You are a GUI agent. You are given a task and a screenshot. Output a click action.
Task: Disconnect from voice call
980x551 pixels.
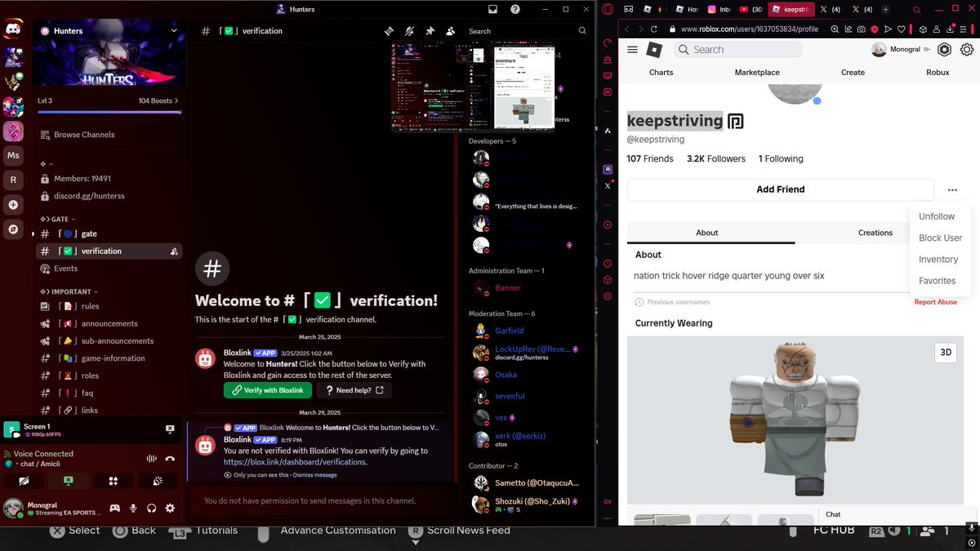170,459
